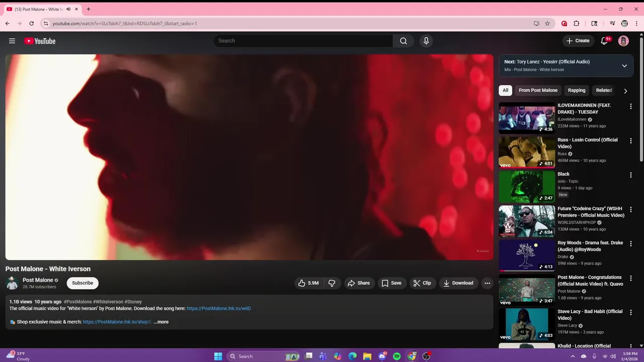Viewport: 644px width, 362px height.
Task: Click the Share button
Action: 359,283
